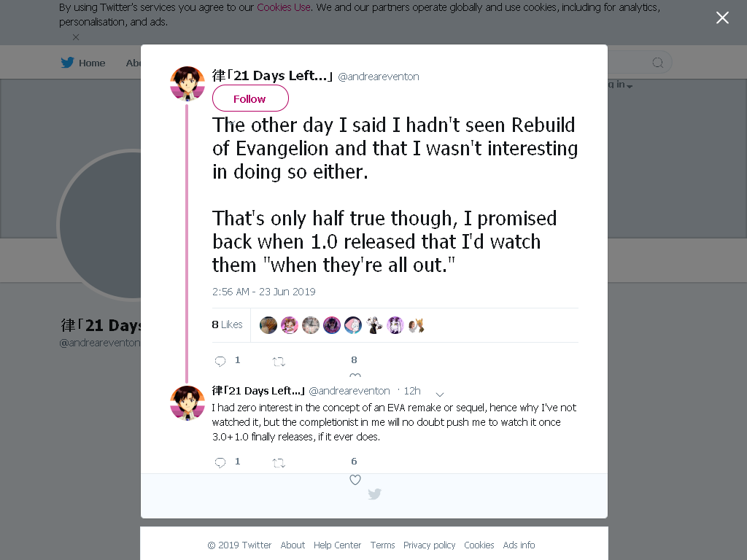This screenshot has width=747, height=560.
Task: Click the reply icon under the main tweet
Action: coord(220,362)
